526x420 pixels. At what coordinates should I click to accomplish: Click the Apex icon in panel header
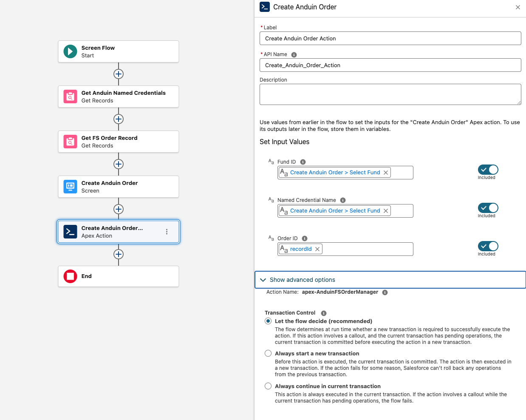pos(265,7)
